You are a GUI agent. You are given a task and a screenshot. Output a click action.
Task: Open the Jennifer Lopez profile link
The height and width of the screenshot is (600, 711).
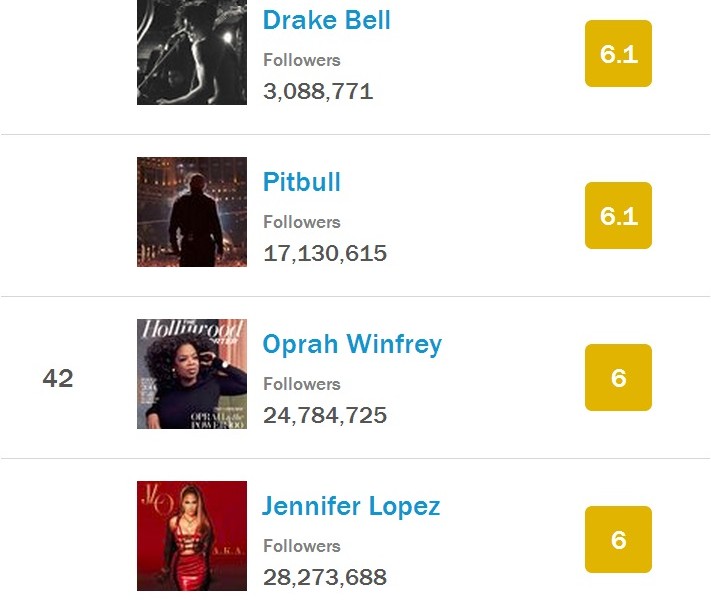351,506
